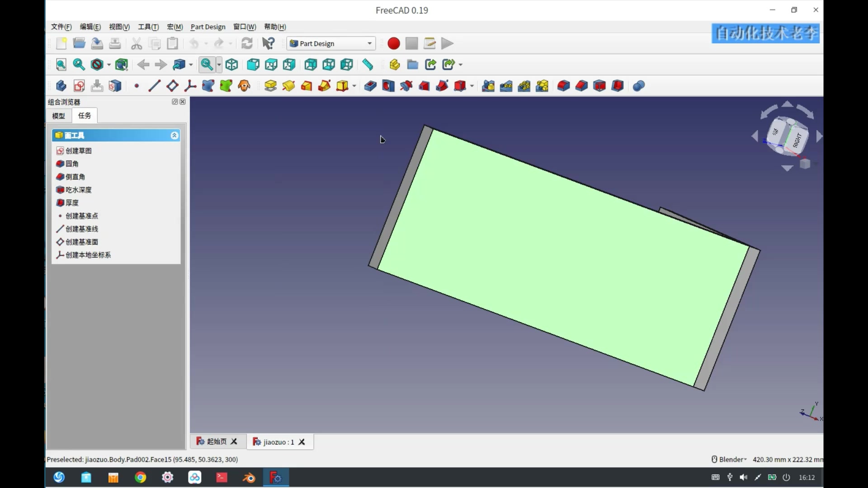868x488 pixels.
Task: Switch to isometric view icon
Action: (x=231, y=65)
